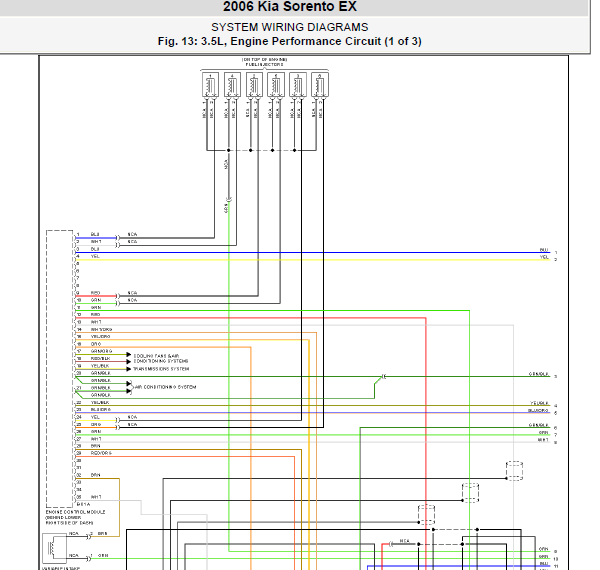Click ECM pin 35 'WHT' wire label
The height and width of the screenshot is (570, 600).
(96, 497)
